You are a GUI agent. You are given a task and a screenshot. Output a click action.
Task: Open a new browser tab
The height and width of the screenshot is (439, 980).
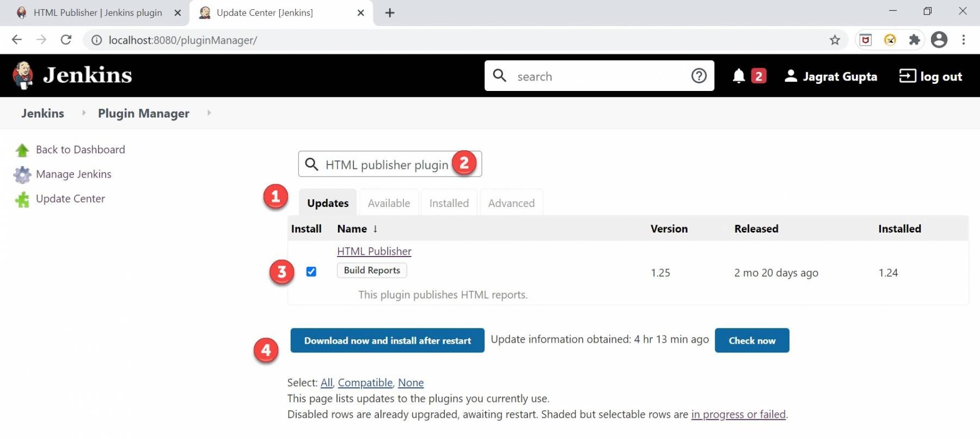click(390, 13)
